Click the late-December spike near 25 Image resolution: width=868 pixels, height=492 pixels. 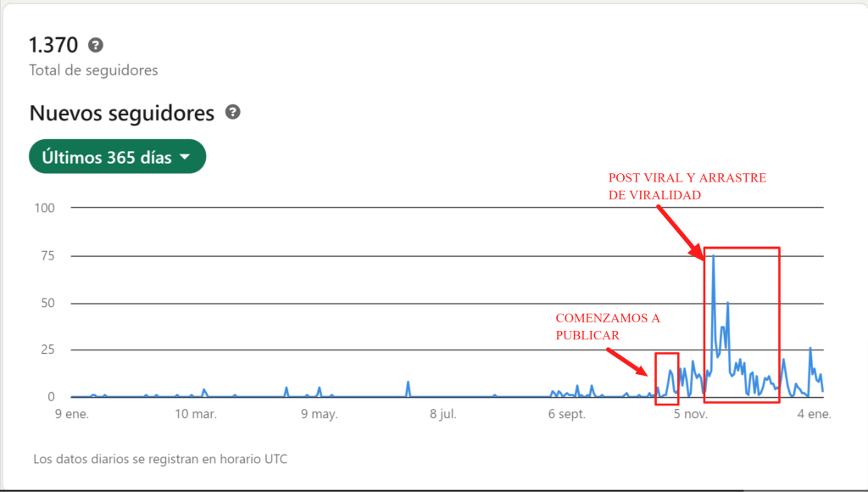(x=810, y=349)
